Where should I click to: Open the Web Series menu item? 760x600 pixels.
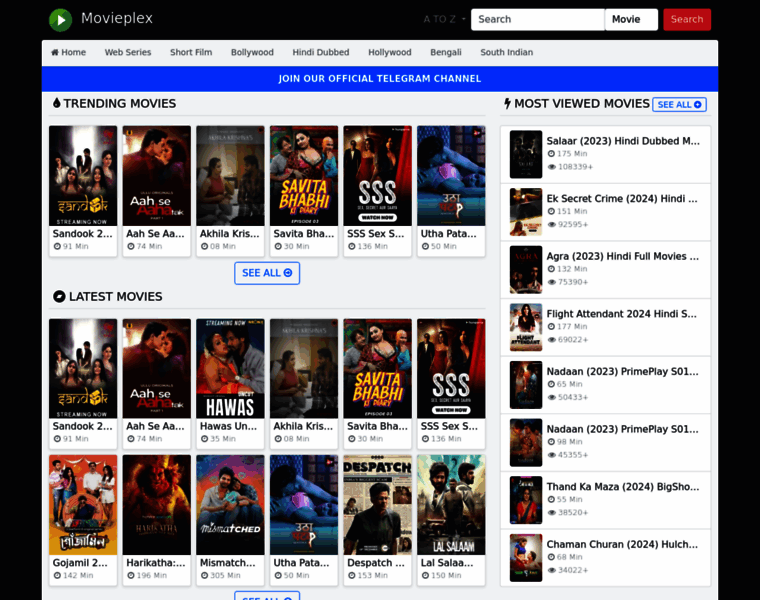(x=128, y=52)
